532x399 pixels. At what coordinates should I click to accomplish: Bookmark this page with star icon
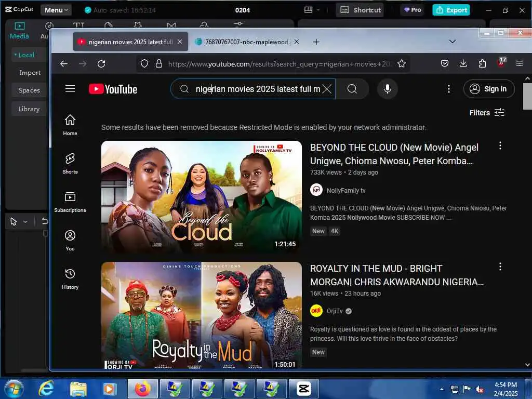coord(402,63)
